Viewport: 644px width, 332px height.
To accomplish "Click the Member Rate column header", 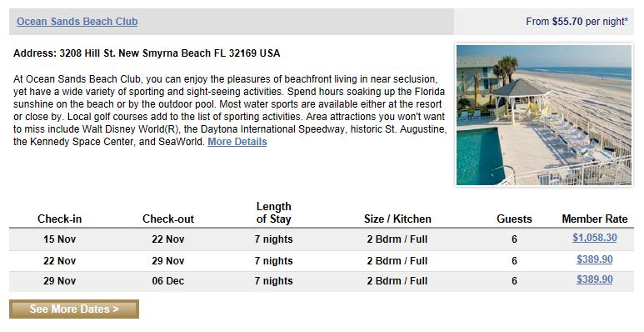I will 594,219.
